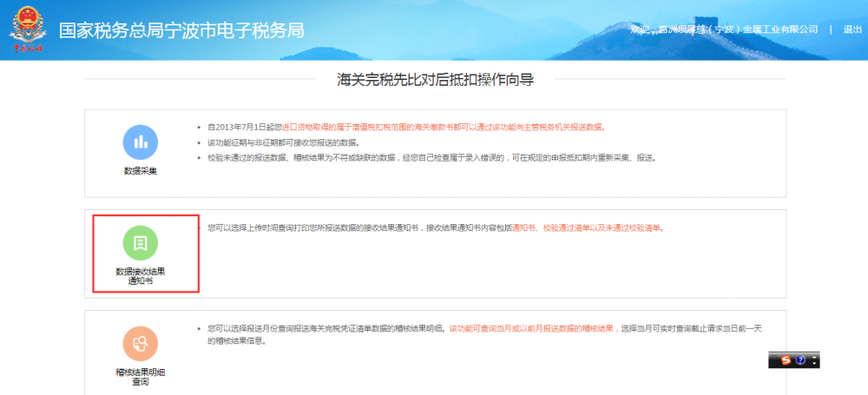Click the tax bureau emblem logo
The height and width of the screenshot is (395, 868).
click(x=29, y=30)
